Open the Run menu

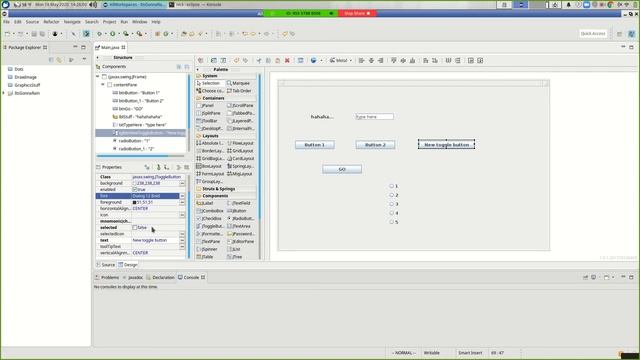124,22
